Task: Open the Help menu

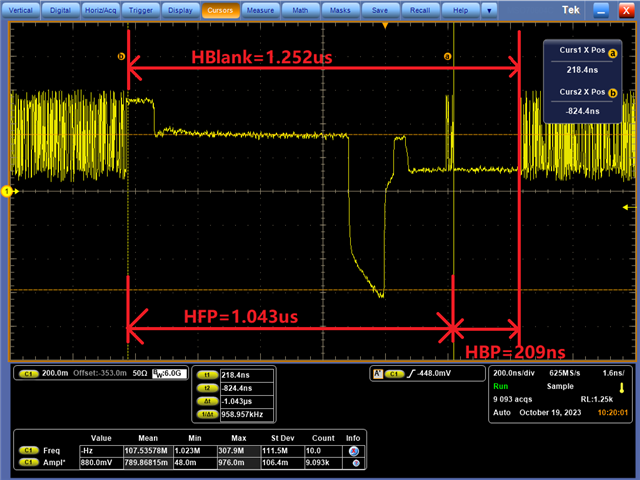Action: click(x=460, y=10)
